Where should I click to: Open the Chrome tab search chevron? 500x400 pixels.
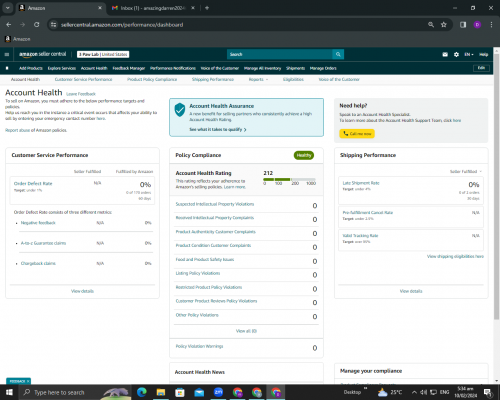[x=7, y=8]
